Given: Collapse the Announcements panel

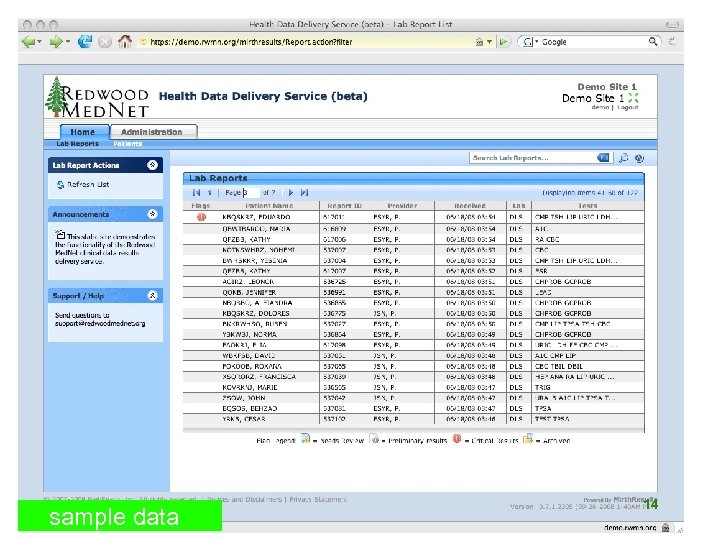Looking at the screenshot, I should click(x=152, y=214).
